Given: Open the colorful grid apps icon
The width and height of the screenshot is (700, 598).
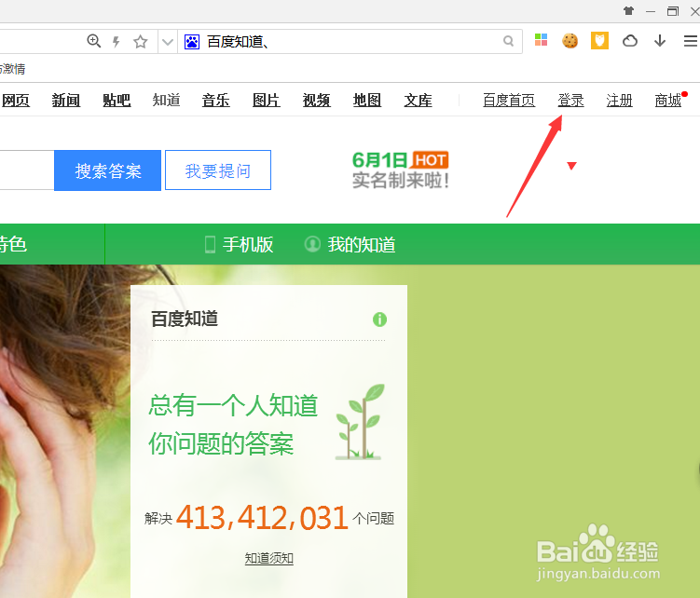Looking at the screenshot, I should click(541, 40).
